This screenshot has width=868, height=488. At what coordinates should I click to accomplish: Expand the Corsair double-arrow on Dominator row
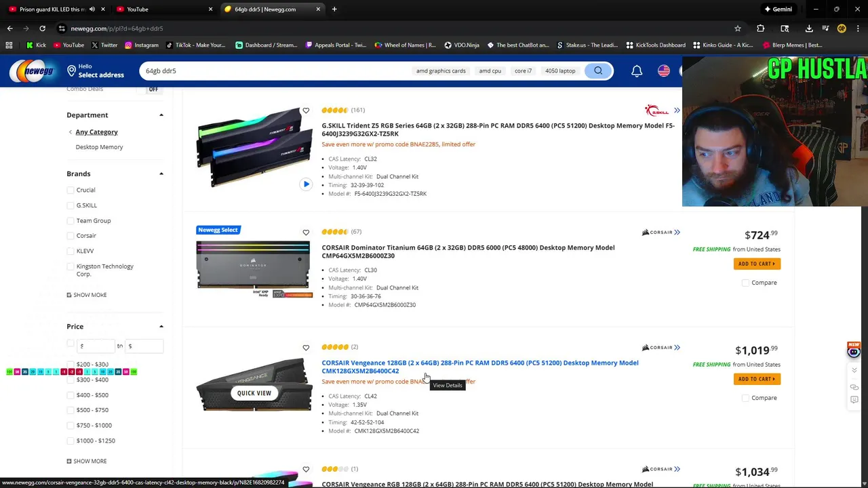[677, 232]
